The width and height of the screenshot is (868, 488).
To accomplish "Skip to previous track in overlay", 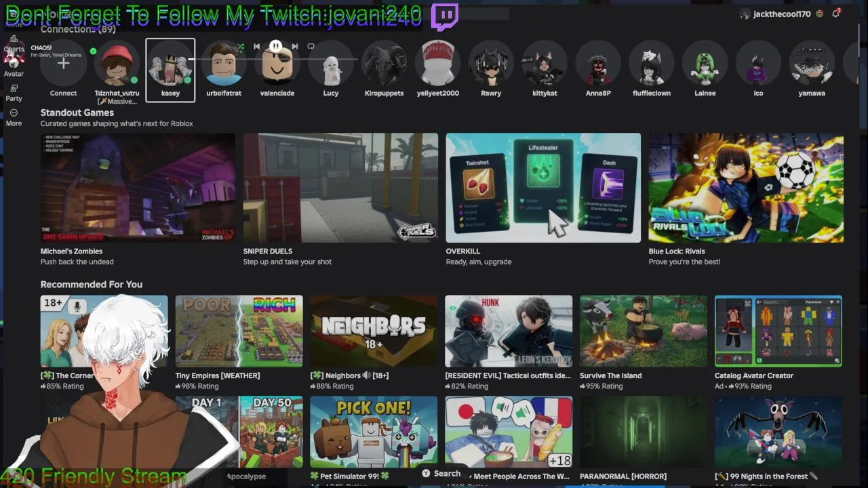I will pyautogui.click(x=256, y=46).
